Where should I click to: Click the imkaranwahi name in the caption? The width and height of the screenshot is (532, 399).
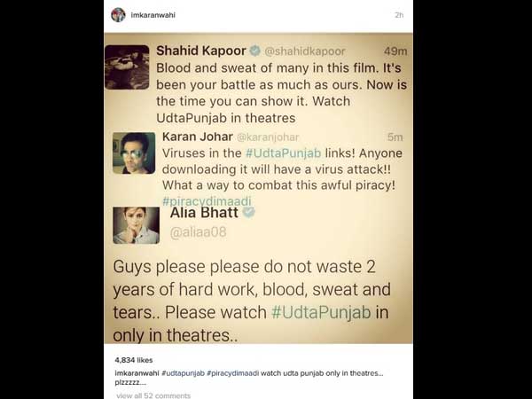[137, 373]
